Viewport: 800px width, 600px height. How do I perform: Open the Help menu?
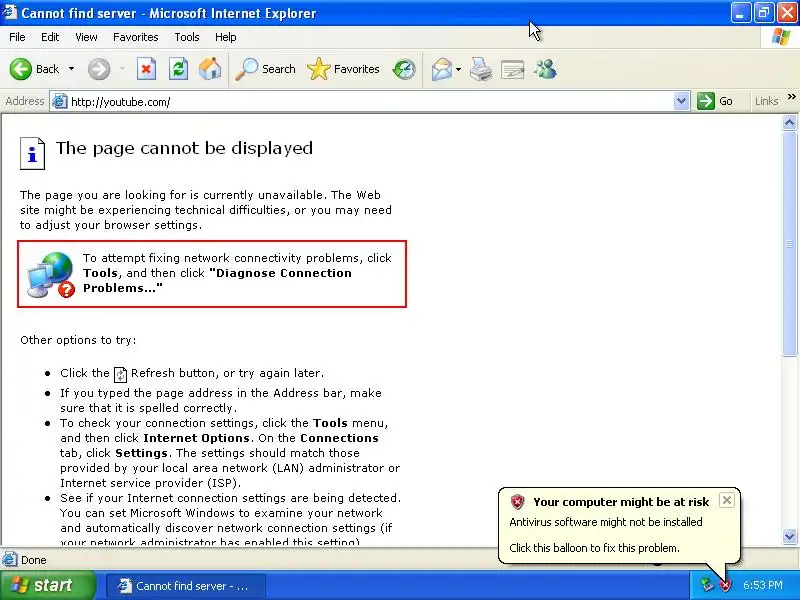coord(226,37)
